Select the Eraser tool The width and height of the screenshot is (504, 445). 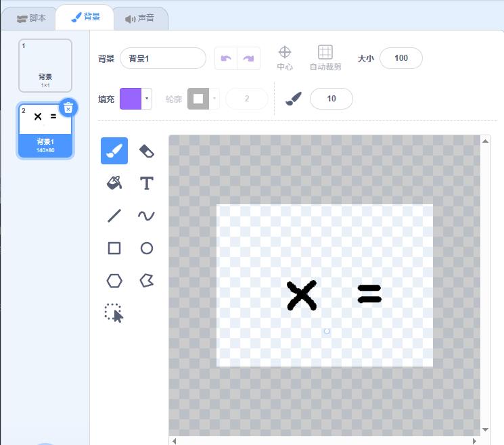tap(147, 151)
